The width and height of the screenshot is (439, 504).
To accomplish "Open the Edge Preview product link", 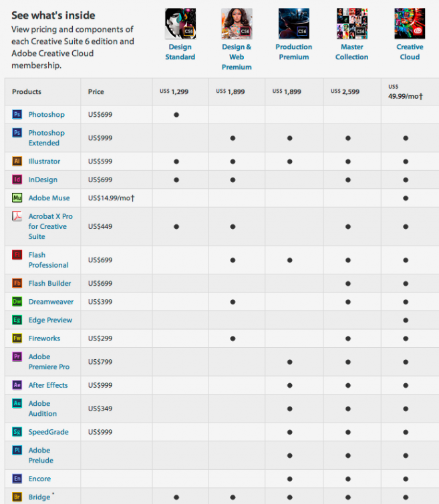I will [50, 320].
